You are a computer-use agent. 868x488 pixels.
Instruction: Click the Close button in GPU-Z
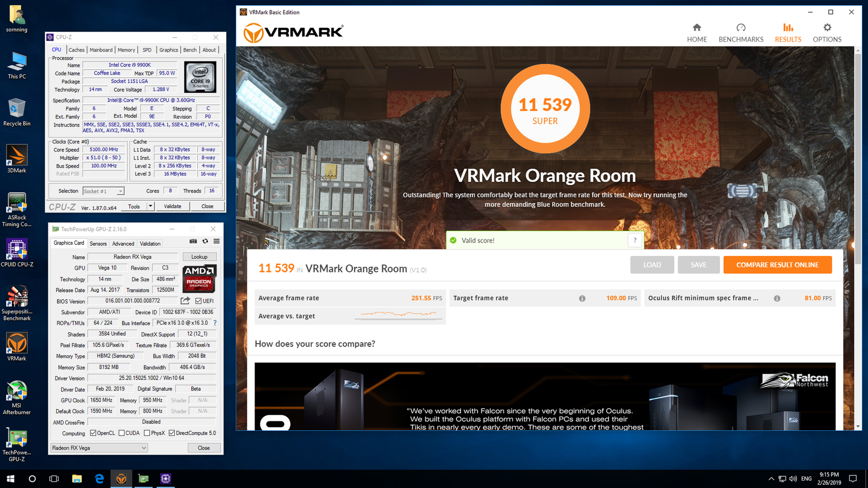tap(204, 448)
